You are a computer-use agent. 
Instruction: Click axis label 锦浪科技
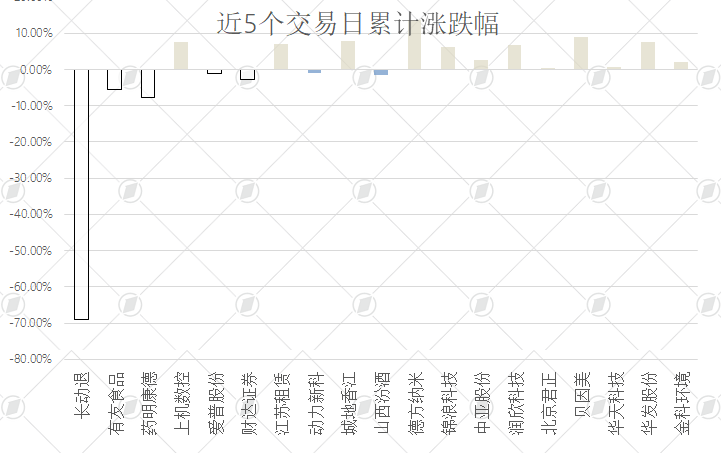[x=449, y=403]
